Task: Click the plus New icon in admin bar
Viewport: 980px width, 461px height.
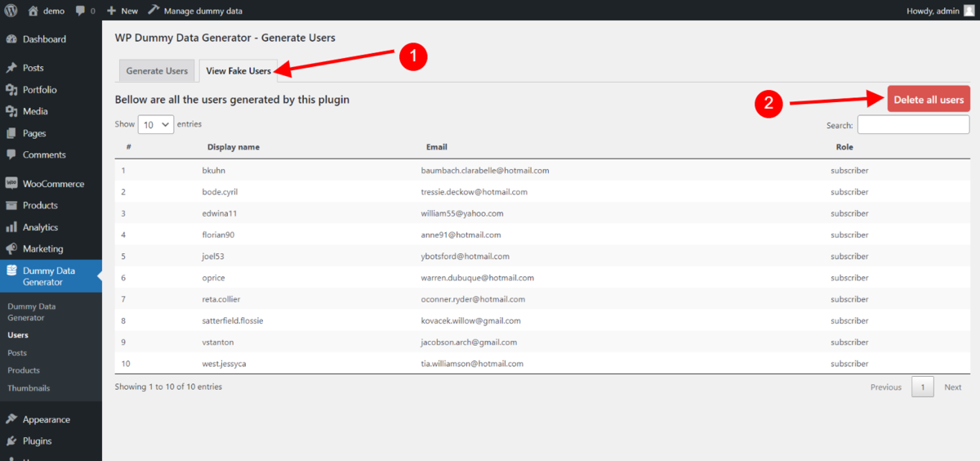Action: coord(112,11)
